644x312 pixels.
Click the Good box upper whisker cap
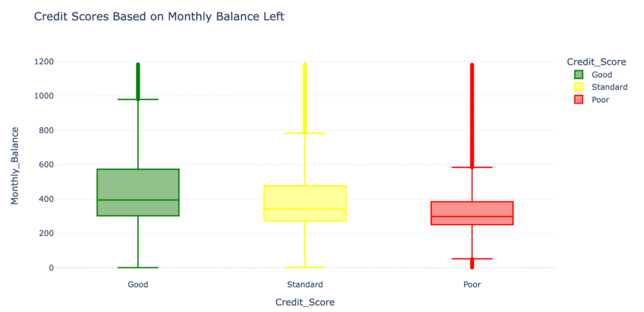[138, 99]
